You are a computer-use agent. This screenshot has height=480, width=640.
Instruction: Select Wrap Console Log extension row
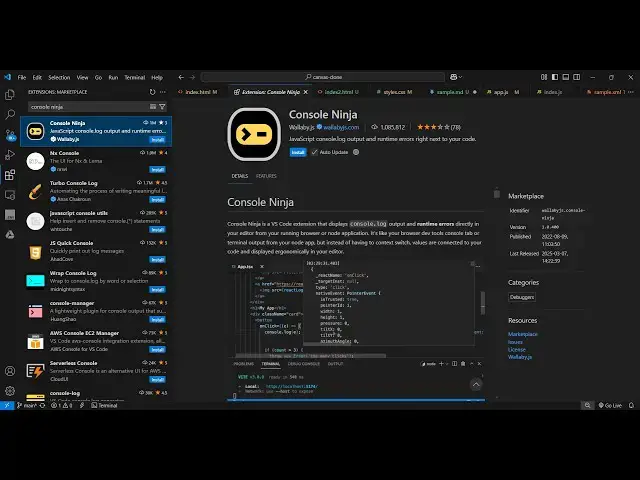click(96, 281)
